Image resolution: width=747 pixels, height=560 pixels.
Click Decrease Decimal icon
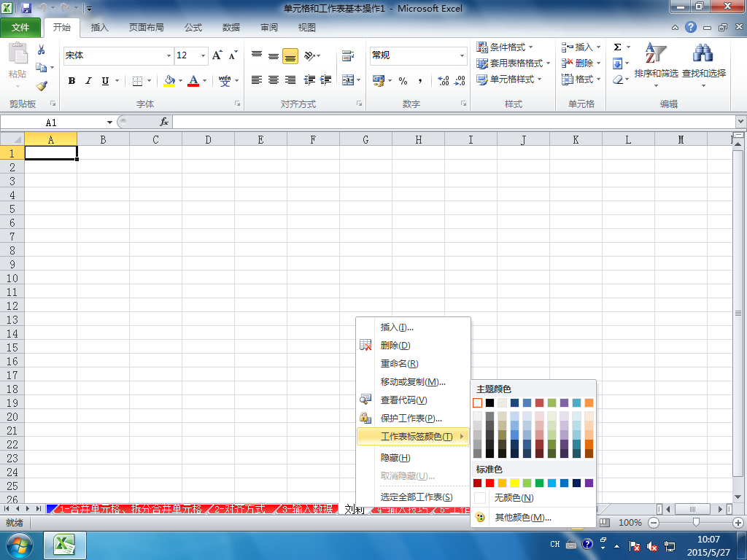click(460, 81)
